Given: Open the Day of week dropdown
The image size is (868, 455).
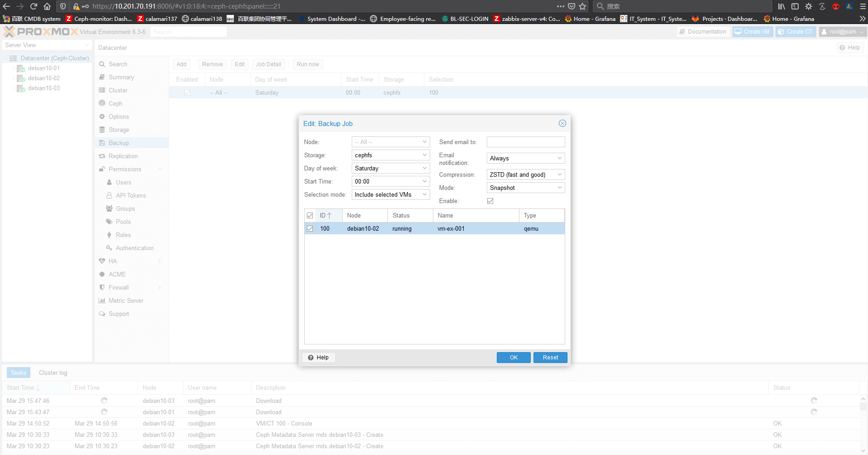Looking at the screenshot, I should pyautogui.click(x=425, y=169).
